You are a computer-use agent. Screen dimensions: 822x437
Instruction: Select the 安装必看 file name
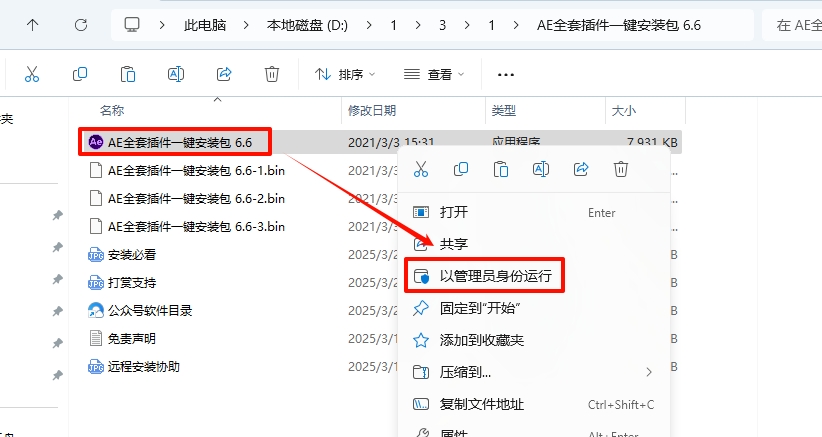point(132,255)
